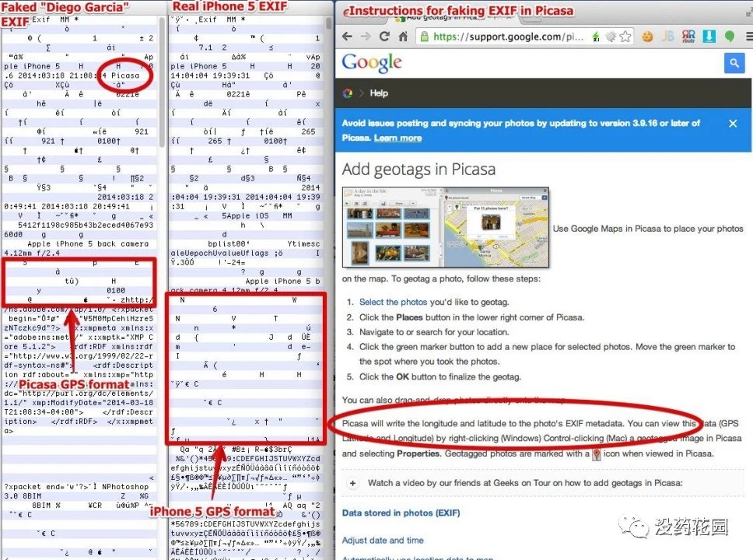
Task: Open the Help breadcrumb link
Action: (x=379, y=93)
